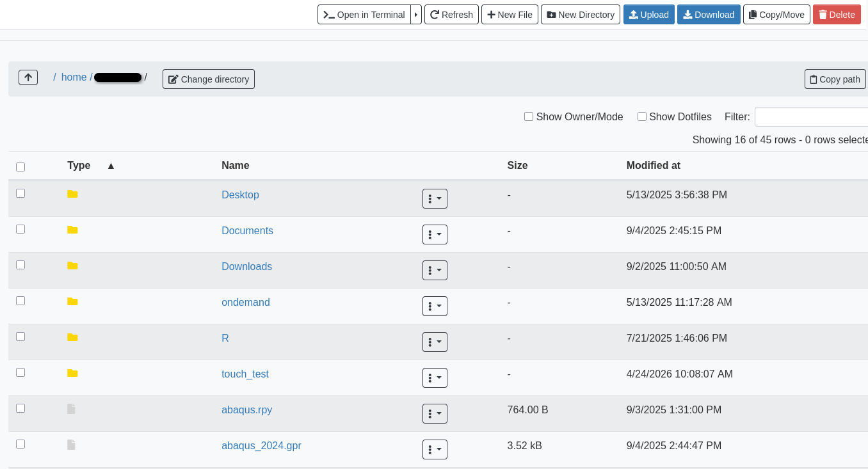Click the R folder icon
Viewport: 868px width, 469px height.
[x=72, y=337]
